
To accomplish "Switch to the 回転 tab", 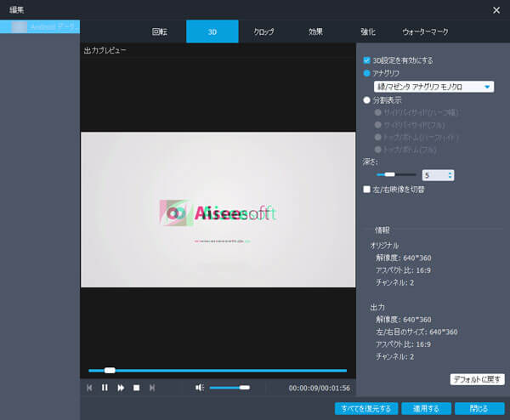I will pyautogui.click(x=160, y=31).
